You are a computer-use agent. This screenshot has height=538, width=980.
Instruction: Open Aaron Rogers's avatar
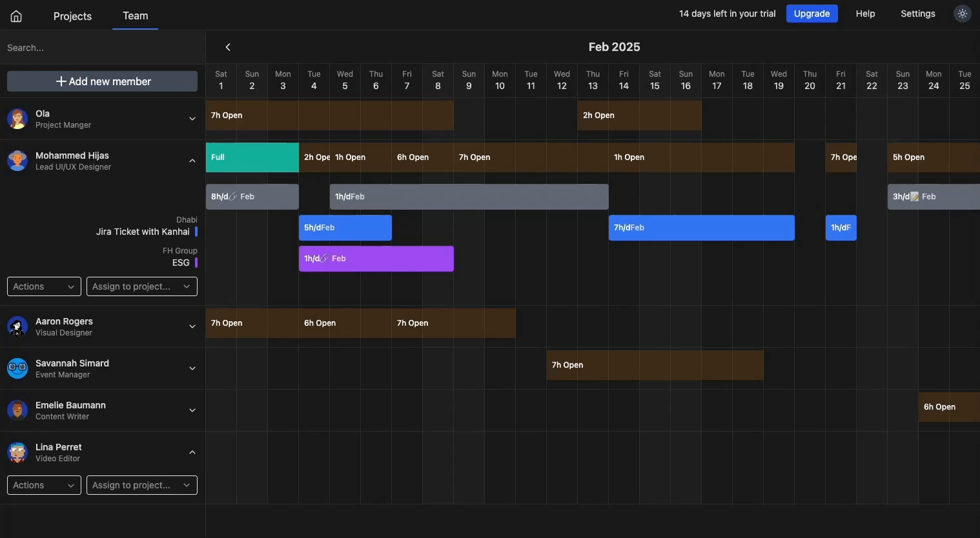coord(17,326)
